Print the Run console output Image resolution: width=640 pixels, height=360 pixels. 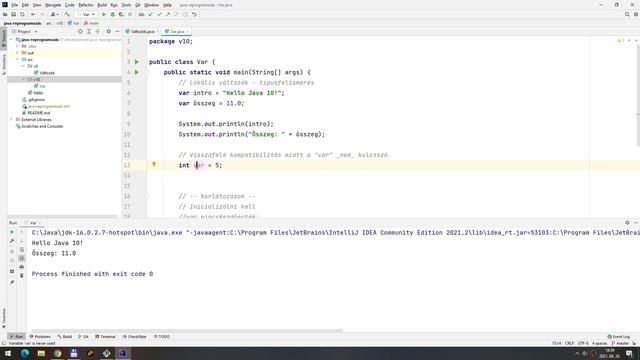coord(22,267)
